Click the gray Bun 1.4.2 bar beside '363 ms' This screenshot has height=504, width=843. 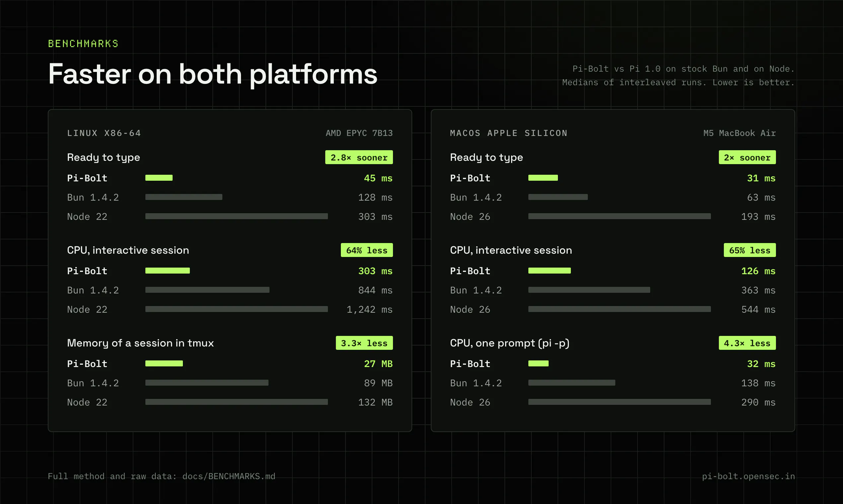tap(589, 290)
